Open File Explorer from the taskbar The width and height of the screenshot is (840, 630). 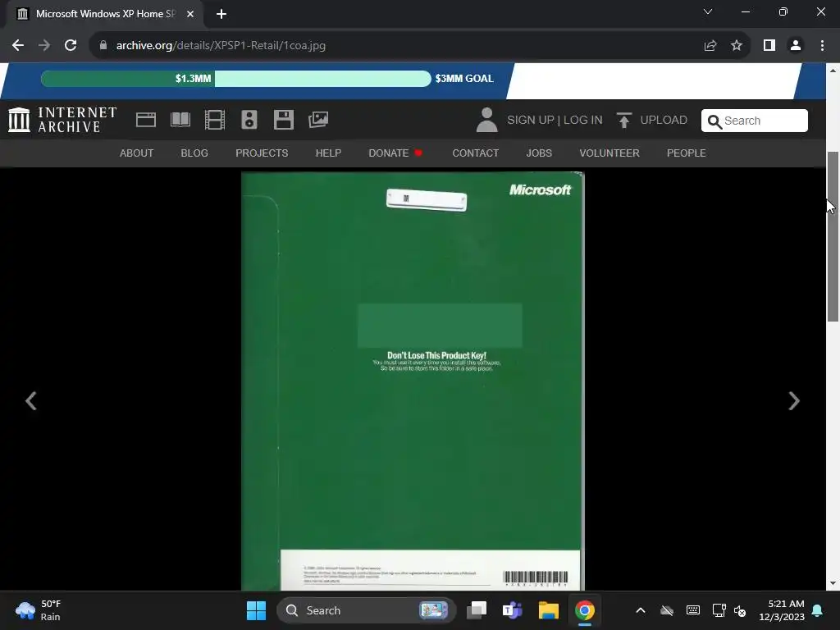tap(549, 610)
